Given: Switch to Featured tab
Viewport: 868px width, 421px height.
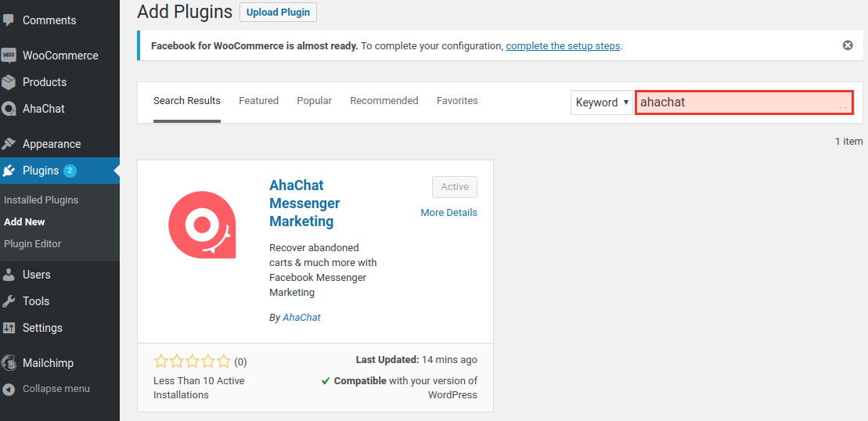Looking at the screenshot, I should [258, 101].
